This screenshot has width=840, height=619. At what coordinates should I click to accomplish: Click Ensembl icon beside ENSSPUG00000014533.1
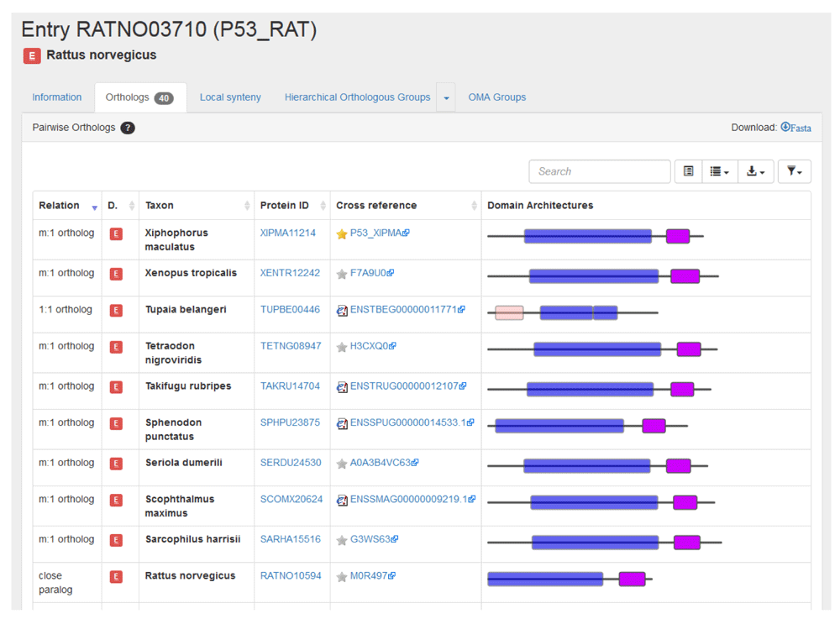click(x=342, y=423)
